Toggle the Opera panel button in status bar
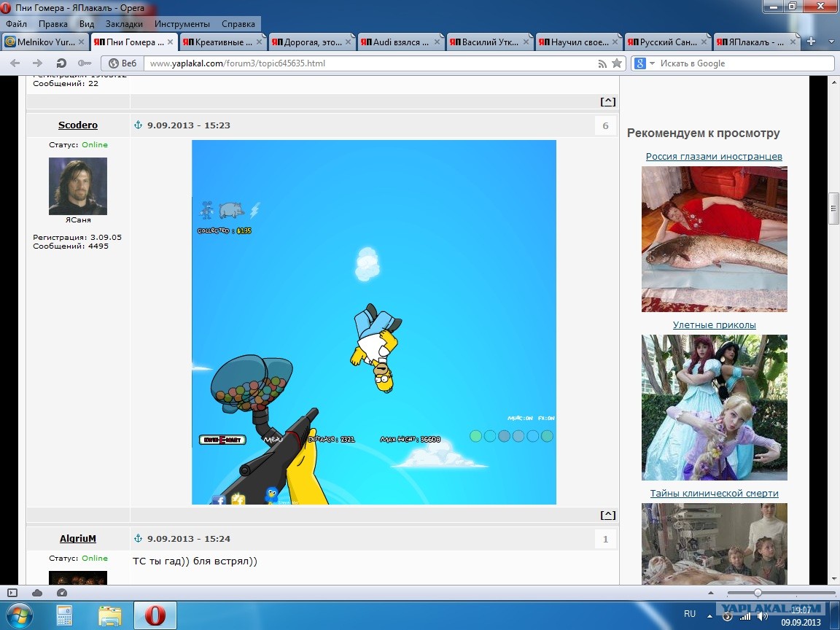 (x=12, y=593)
